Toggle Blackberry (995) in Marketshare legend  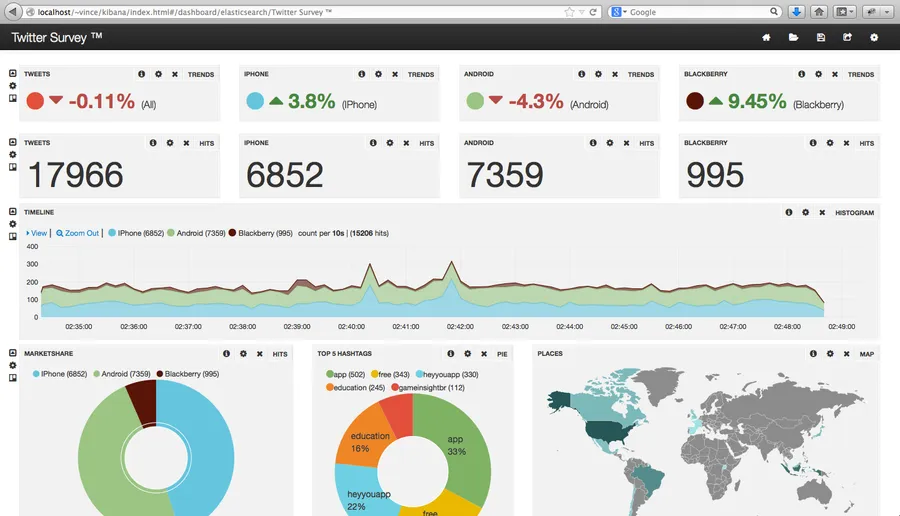point(188,374)
